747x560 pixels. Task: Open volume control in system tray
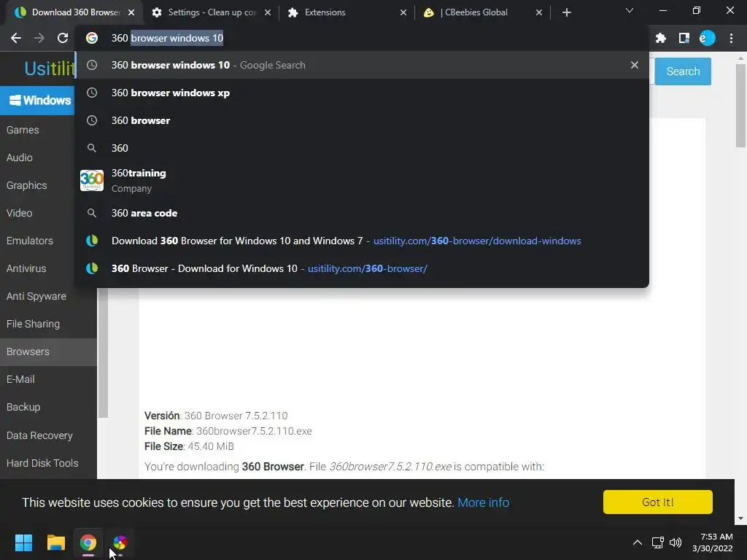point(675,542)
